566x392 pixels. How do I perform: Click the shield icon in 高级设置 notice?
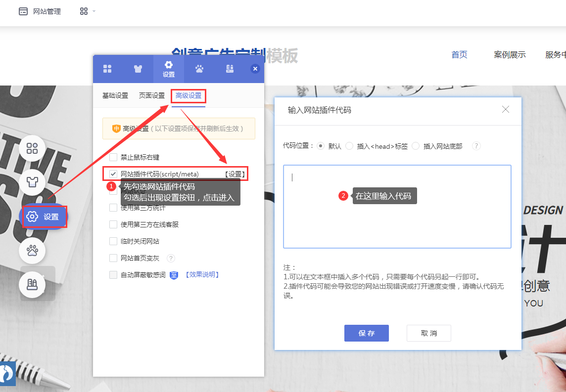tap(116, 129)
